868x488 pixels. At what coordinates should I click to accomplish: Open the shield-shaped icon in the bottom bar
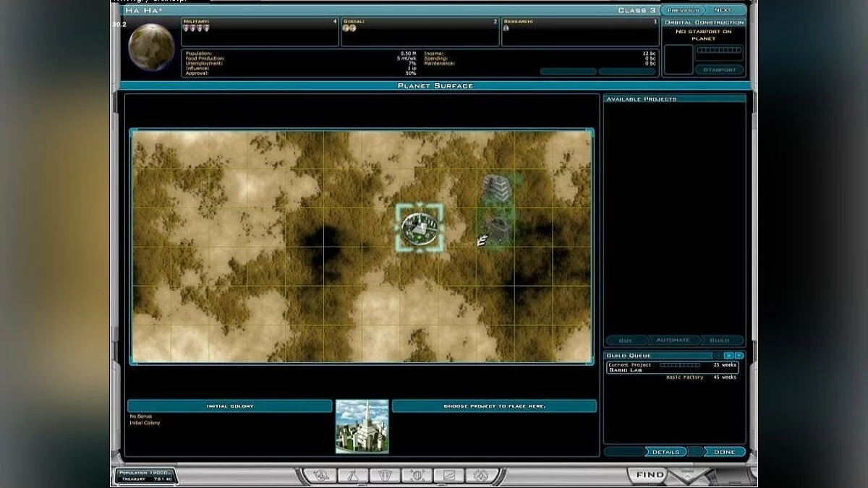(x=384, y=476)
